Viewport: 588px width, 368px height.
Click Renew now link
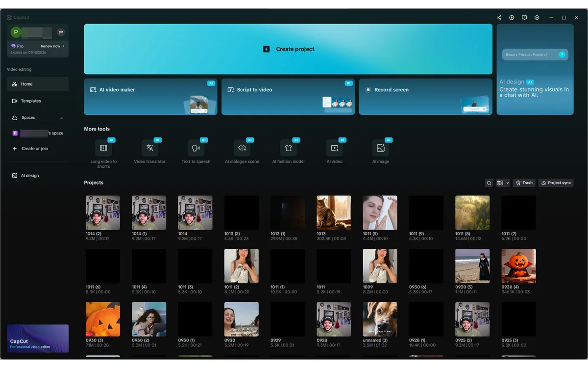tap(52, 46)
